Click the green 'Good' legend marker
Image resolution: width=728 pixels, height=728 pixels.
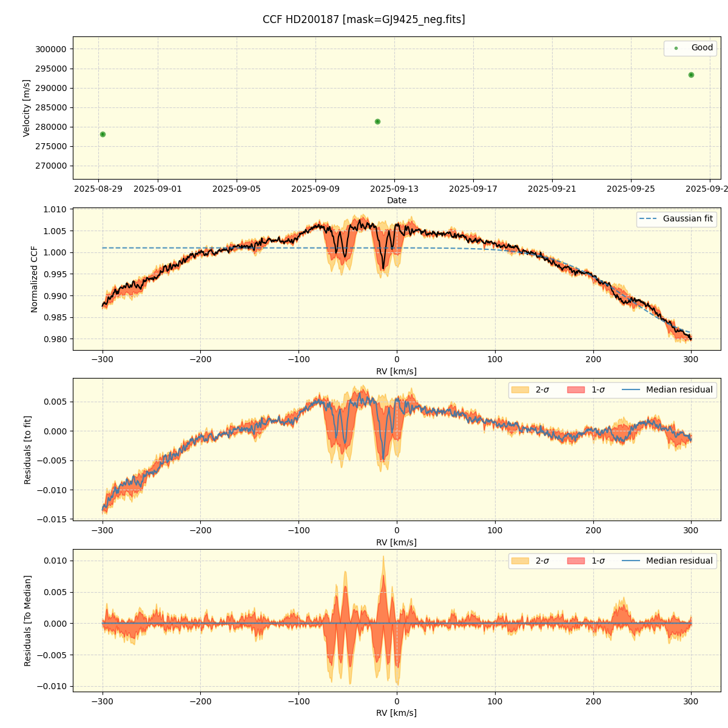pyautogui.click(x=676, y=48)
